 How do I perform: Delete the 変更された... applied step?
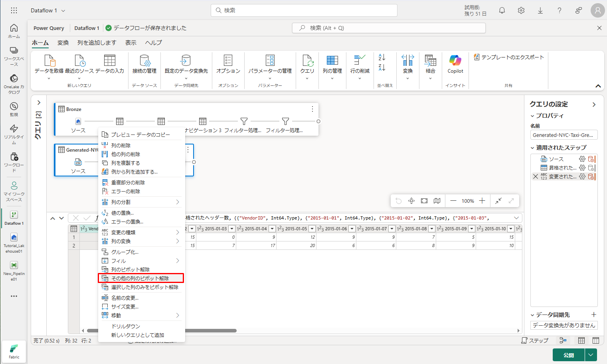coord(536,176)
